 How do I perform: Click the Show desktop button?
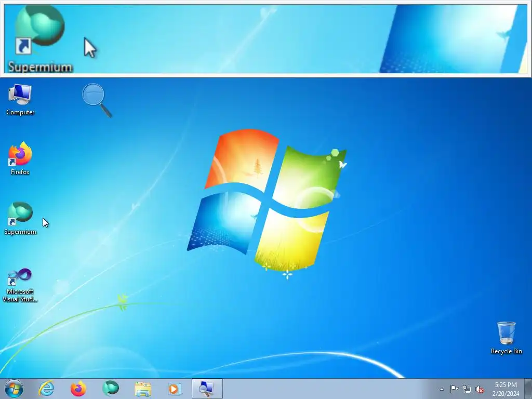click(528, 389)
